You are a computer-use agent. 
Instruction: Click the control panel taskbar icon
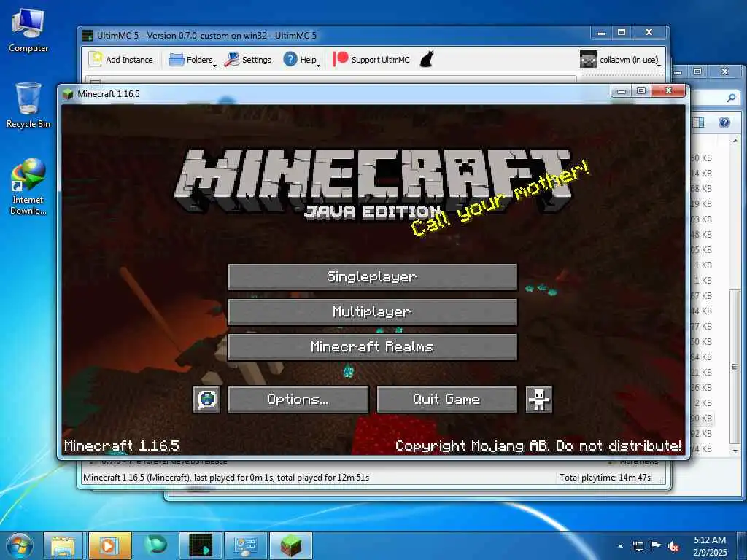pos(245,545)
